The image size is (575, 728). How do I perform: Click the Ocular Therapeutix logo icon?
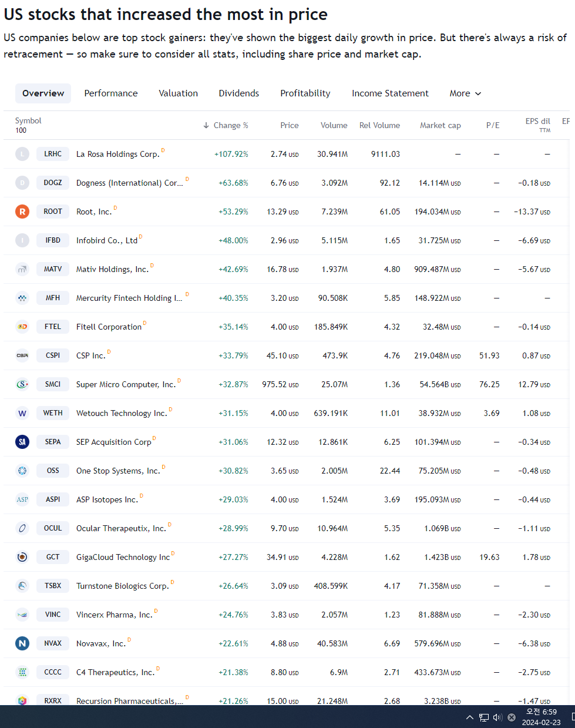coord(22,528)
